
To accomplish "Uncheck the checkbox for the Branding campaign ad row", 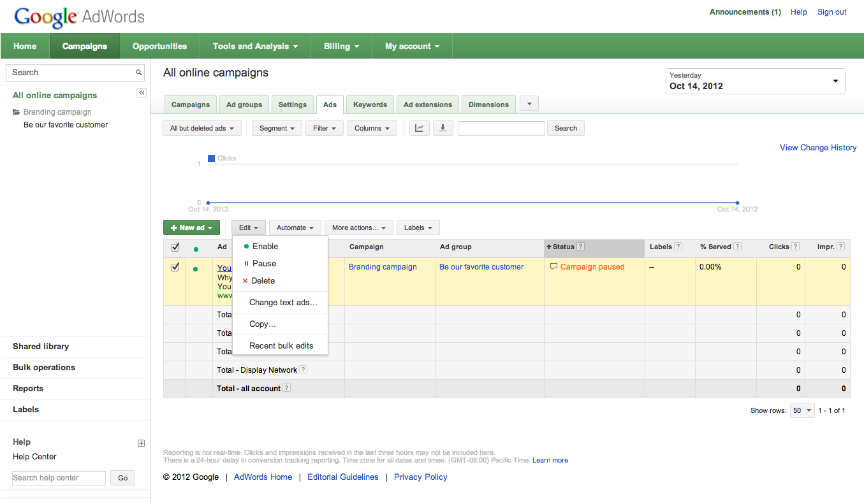I will click(175, 267).
